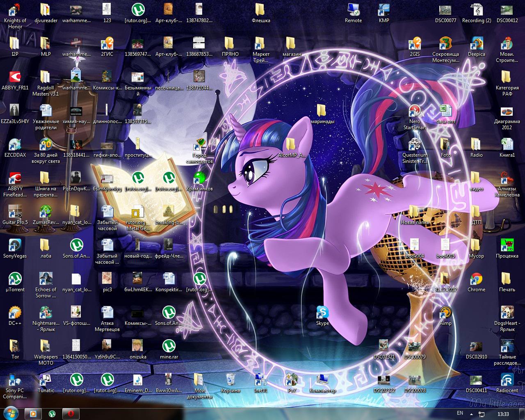Launch the djvureader folder icon
Viewport: 525px width, 420px height.
[x=46, y=13]
